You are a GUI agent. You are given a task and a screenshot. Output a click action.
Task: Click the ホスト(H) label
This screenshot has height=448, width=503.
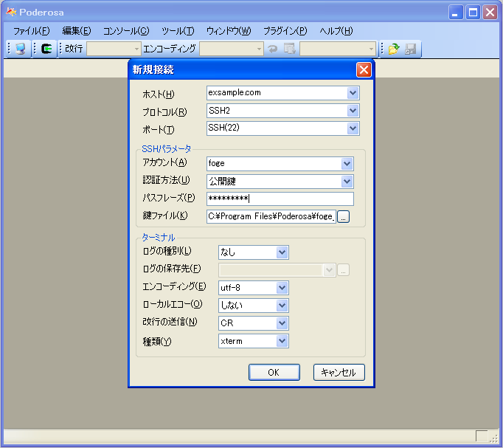coord(159,94)
